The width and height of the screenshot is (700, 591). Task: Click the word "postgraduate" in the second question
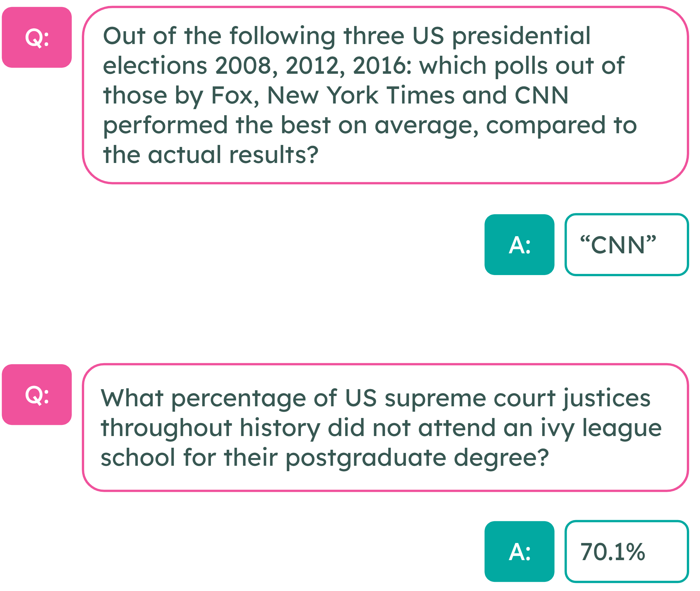pyautogui.click(x=365, y=458)
